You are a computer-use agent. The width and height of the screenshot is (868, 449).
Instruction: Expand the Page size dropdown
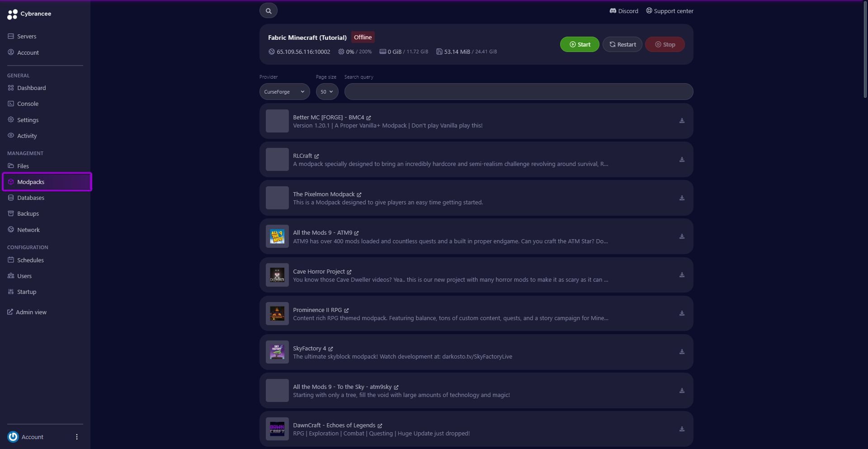327,92
